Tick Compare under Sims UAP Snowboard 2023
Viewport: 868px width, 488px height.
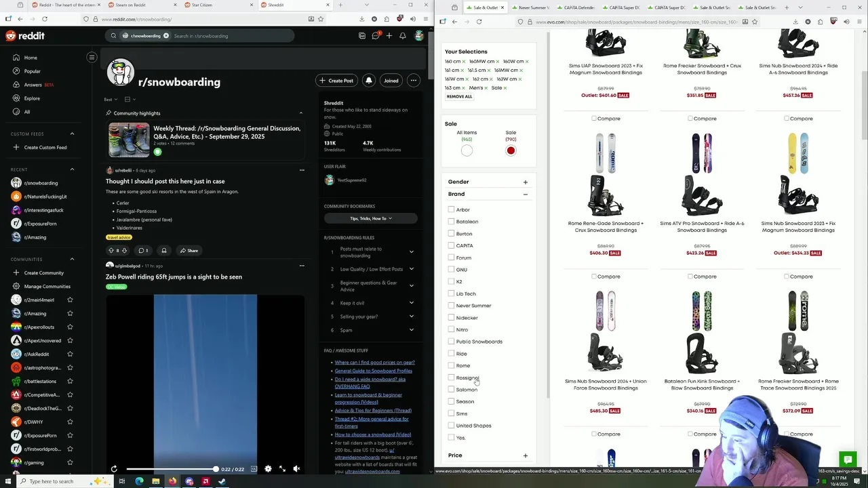pyautogui.click(x=594, y=119)
